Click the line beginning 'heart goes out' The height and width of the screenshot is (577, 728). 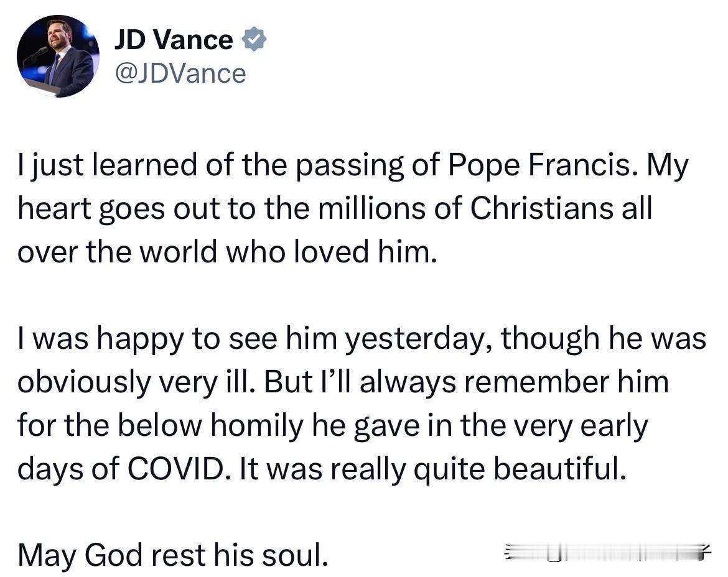[x=335, y=208]
